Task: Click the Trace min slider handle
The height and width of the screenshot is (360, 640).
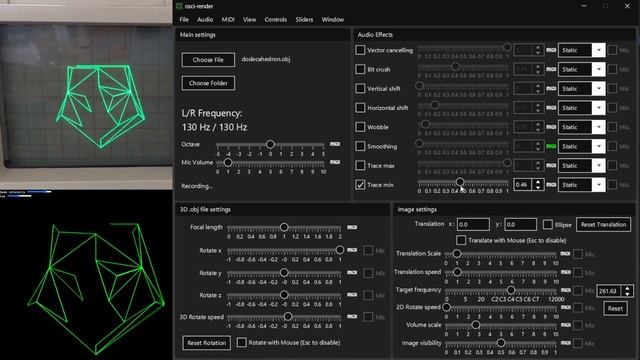Action: coord(460,182)
